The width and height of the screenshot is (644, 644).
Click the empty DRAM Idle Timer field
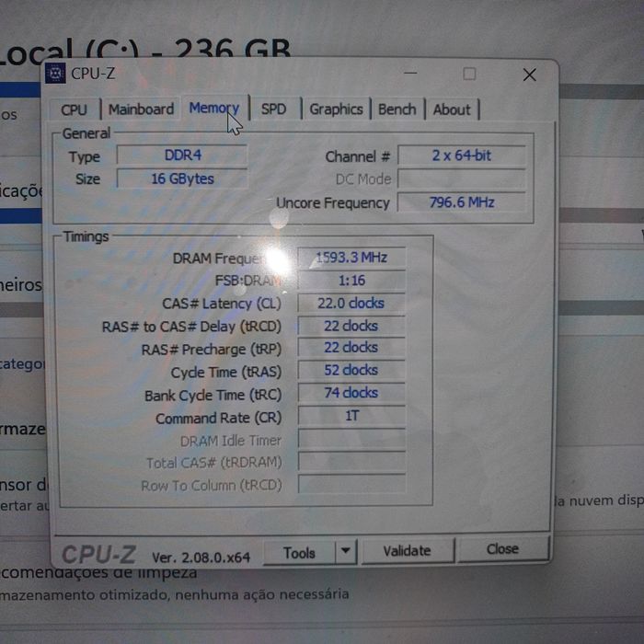click(351, 439)
